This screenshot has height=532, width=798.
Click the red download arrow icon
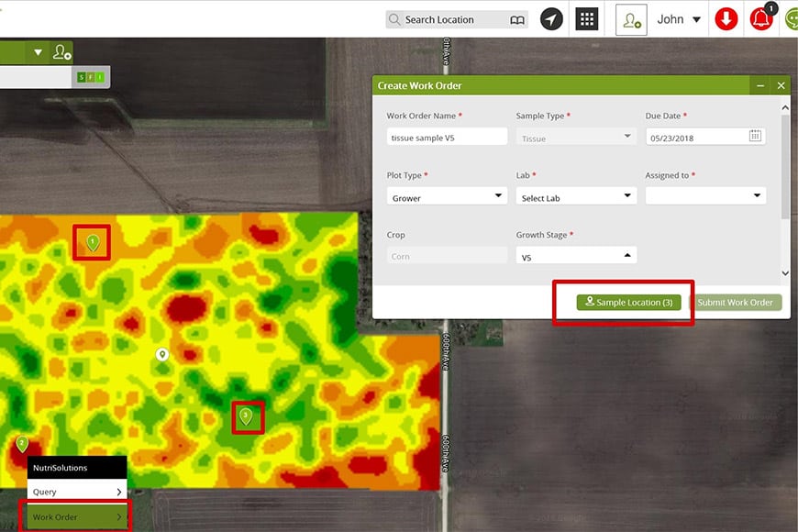(x=726, y=19)
